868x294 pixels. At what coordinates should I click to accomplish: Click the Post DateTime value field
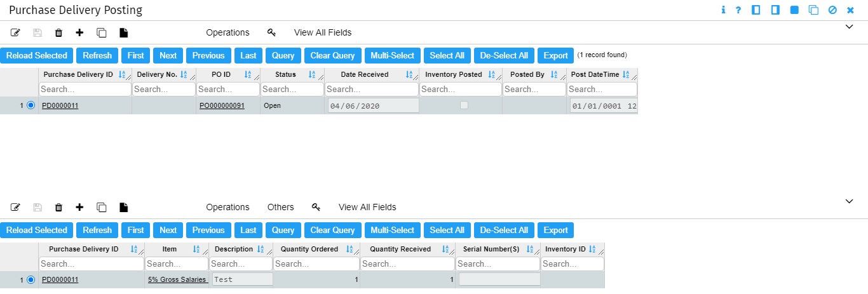(604, 105)
